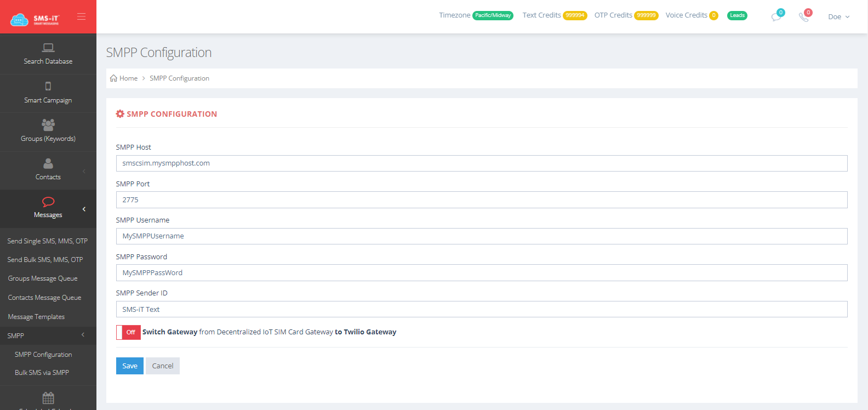Image resolution: width=868 pixels, height=410 pixels.
Task: Open Contacts Message Queue
Action: tap(44, 298)
